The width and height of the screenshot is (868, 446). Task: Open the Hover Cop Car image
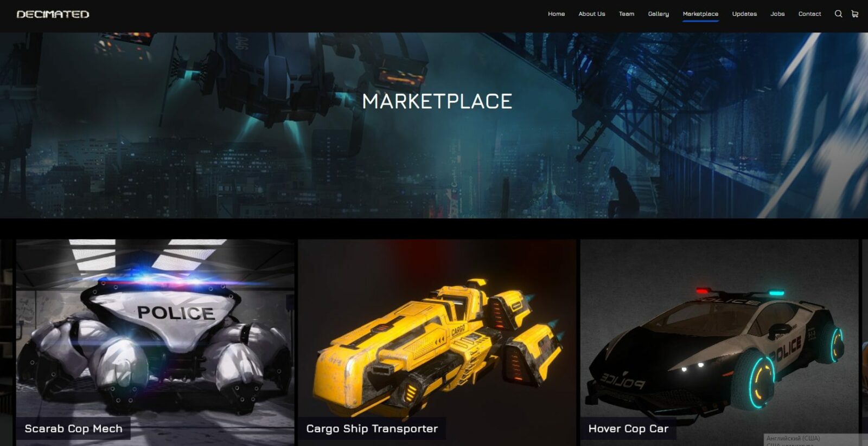click(x=719, y=328)
